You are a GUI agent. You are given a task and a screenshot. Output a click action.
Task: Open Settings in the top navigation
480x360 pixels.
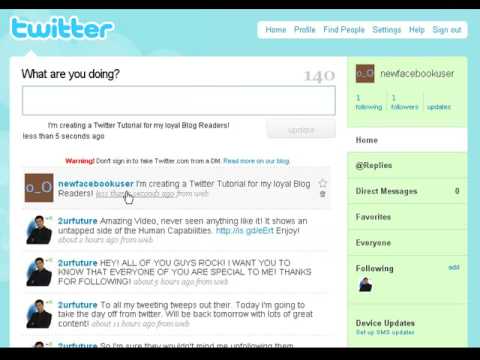(387, 30)
